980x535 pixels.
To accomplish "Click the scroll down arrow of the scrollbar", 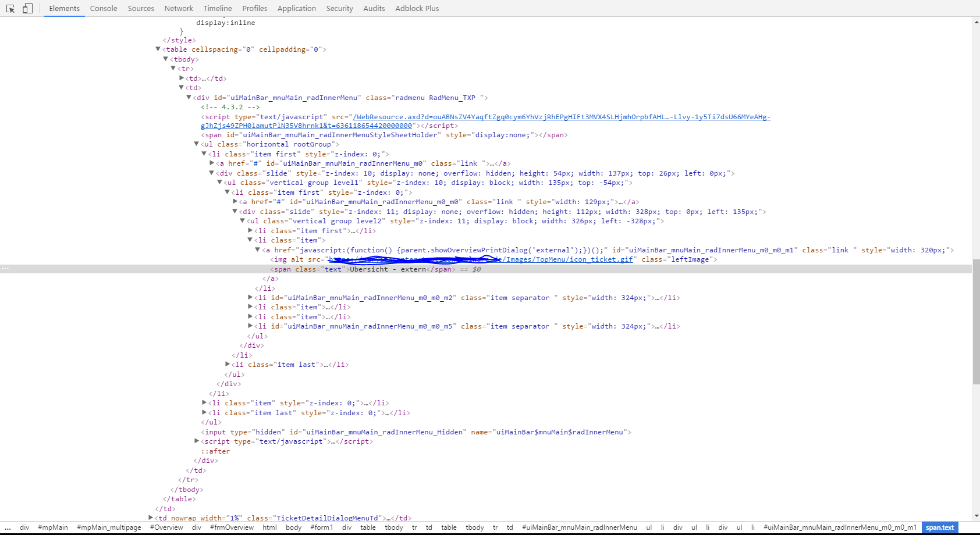I will click(x=976, y=516).
